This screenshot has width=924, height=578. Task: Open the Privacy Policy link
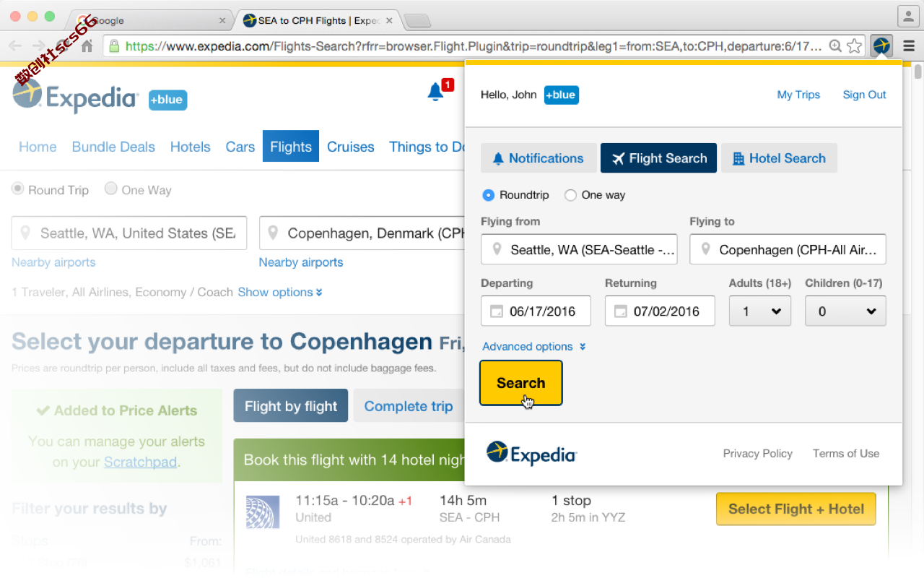tap(757, 454)
